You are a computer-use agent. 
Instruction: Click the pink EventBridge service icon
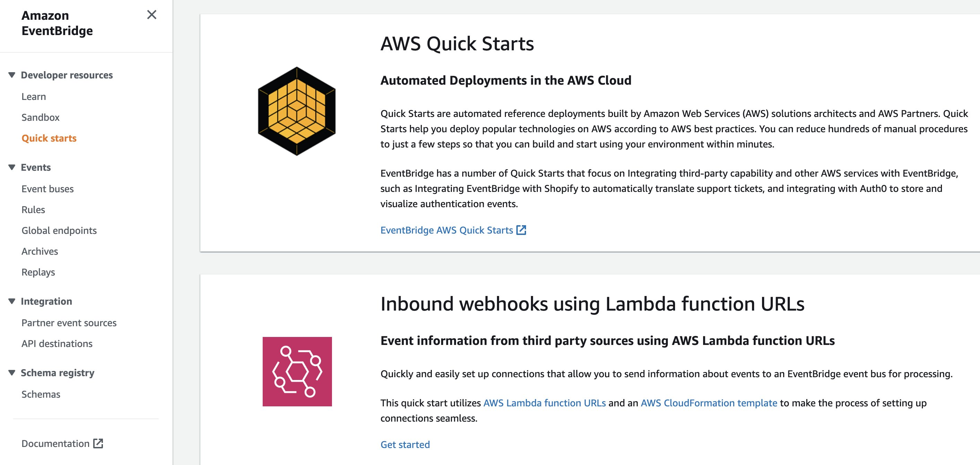coord(297,371)
